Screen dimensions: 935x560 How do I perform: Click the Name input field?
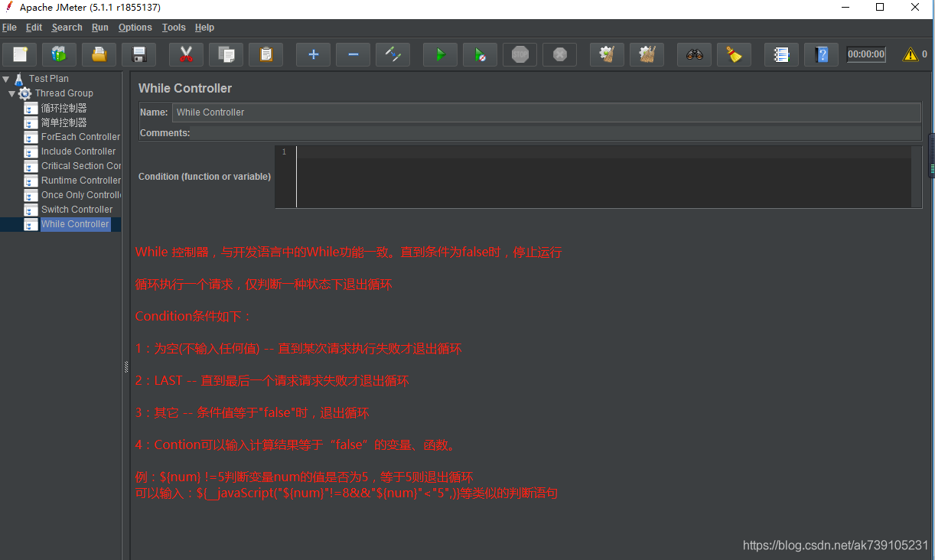point(546,112)
